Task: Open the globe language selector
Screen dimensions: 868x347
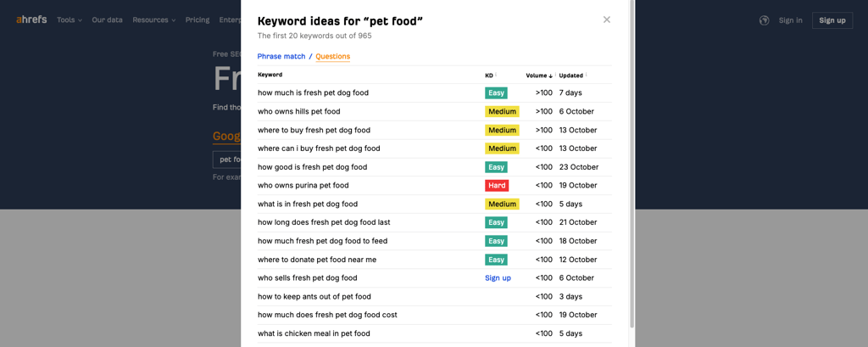Action: coord(765,20)
